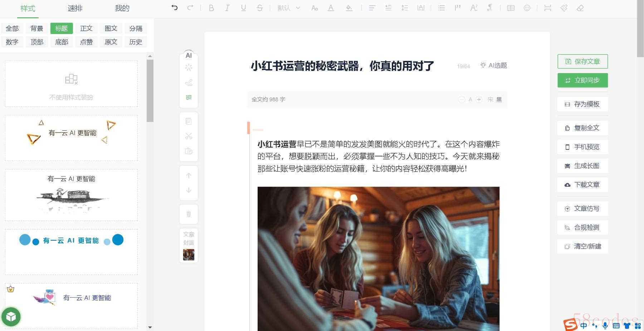Open the indent settings tool
The image size is (644, 331).
388,8
